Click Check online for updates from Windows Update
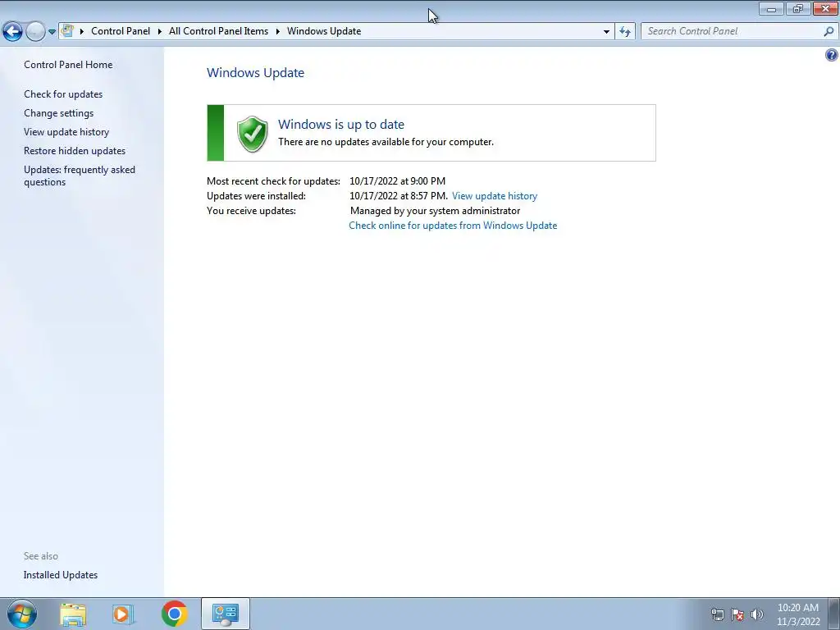The height and width of the screenshot is (630, 840). coord(453,226)
